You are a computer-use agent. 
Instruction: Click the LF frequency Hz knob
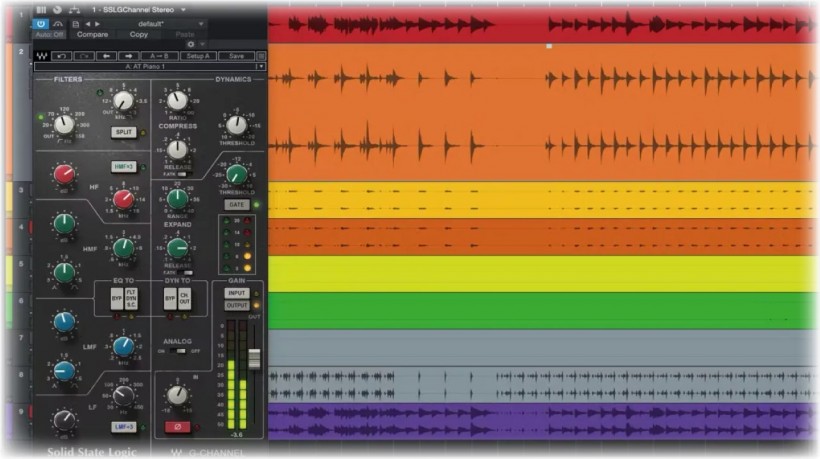[123, 396]
